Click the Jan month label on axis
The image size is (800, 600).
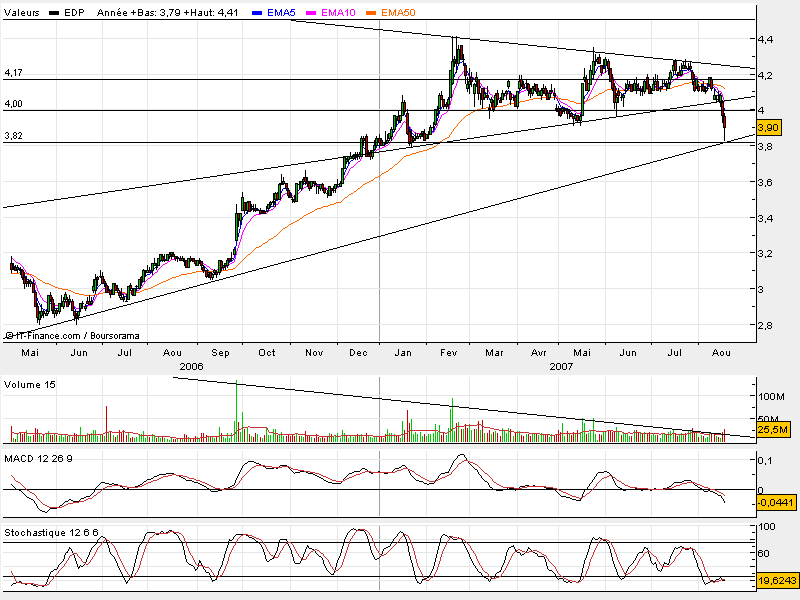click(x=403, y=353)
